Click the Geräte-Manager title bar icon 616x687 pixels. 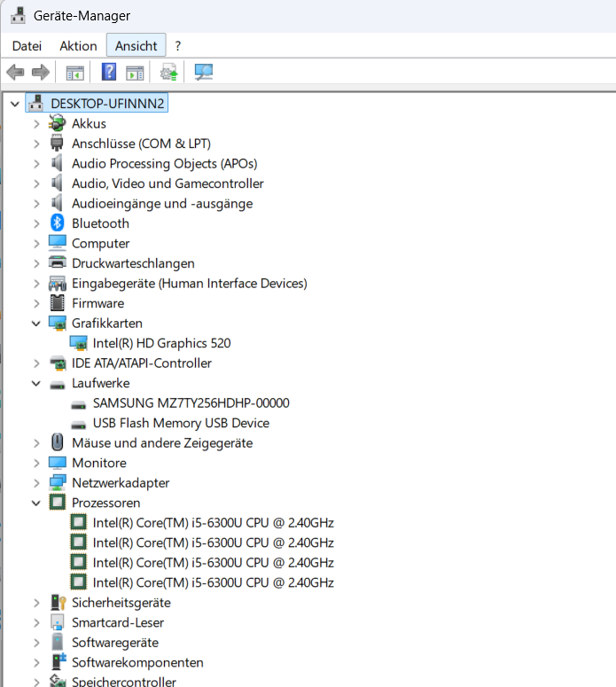18,15
